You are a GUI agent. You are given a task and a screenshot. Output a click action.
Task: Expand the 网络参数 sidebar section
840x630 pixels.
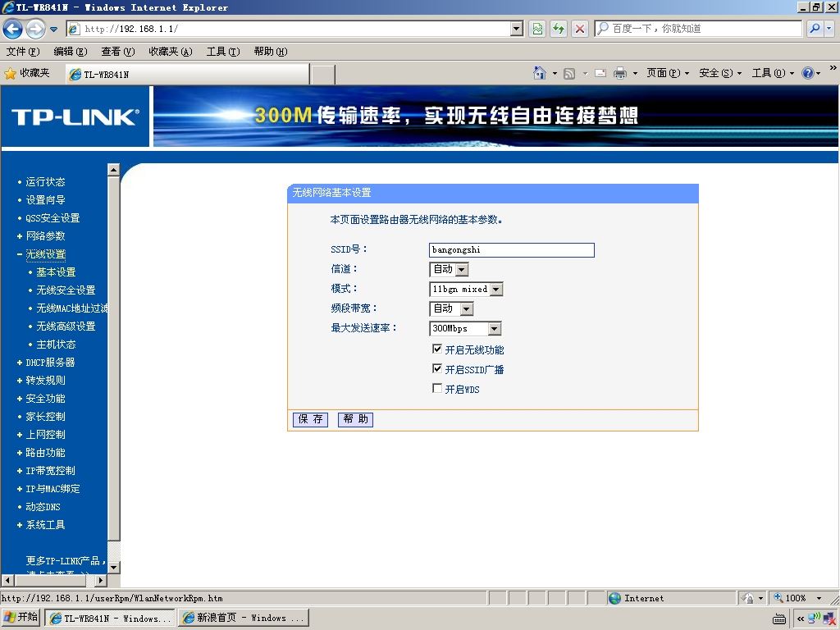46,236
